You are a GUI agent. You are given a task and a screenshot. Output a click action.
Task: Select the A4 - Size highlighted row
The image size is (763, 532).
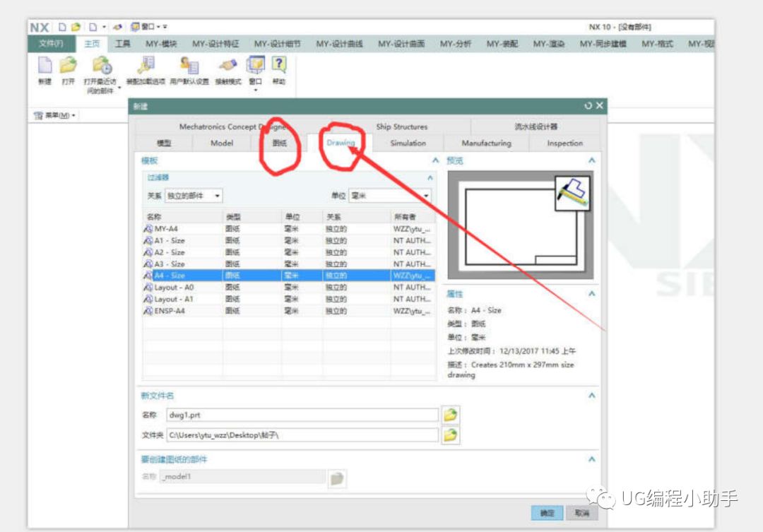289,276
